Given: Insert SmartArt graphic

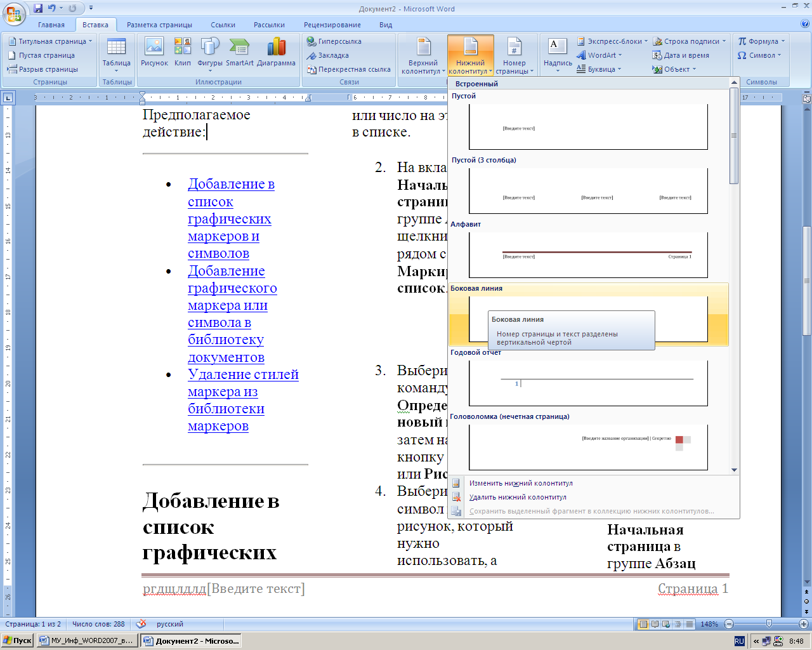Looking at the screenshot, I should pos(239,52).
